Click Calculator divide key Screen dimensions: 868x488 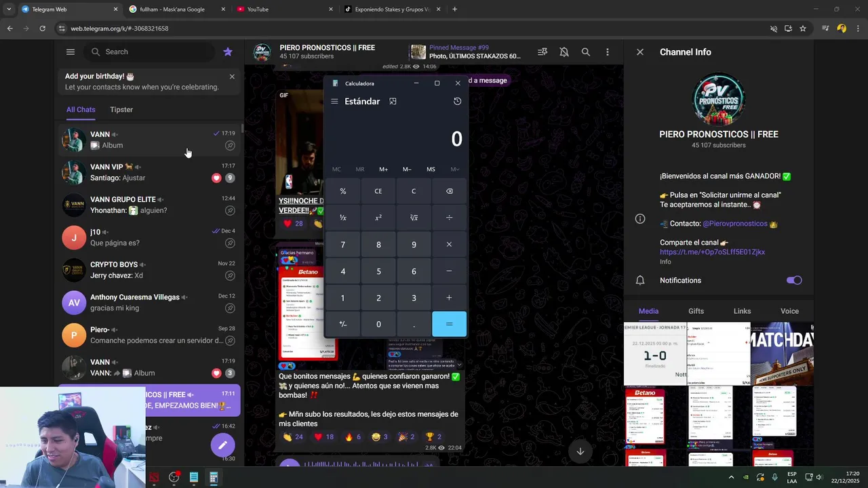tap(449, 218)
